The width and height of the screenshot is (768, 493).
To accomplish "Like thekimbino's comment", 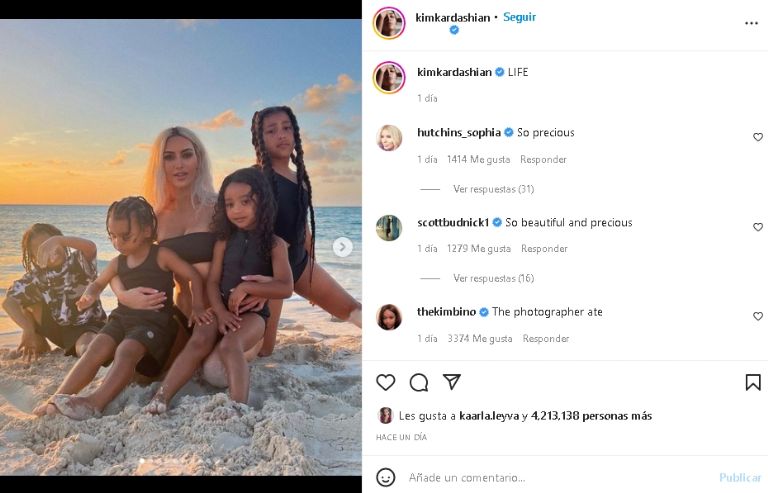I will coord(757,316).
